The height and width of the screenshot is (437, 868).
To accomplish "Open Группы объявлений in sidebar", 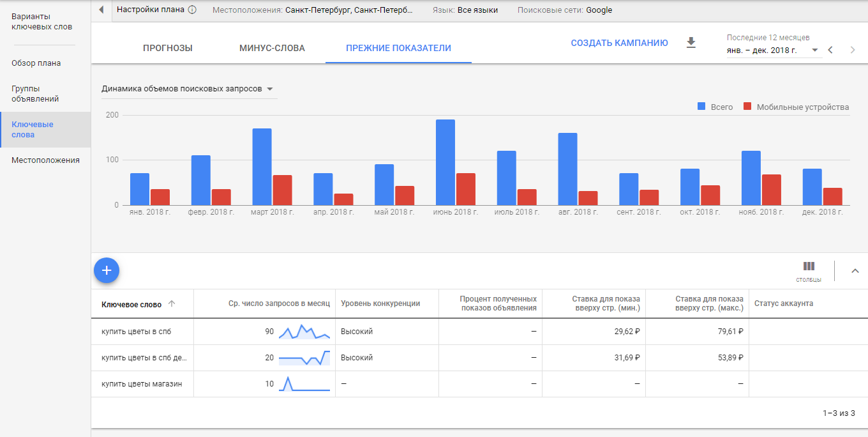I will tap(35, 94).
